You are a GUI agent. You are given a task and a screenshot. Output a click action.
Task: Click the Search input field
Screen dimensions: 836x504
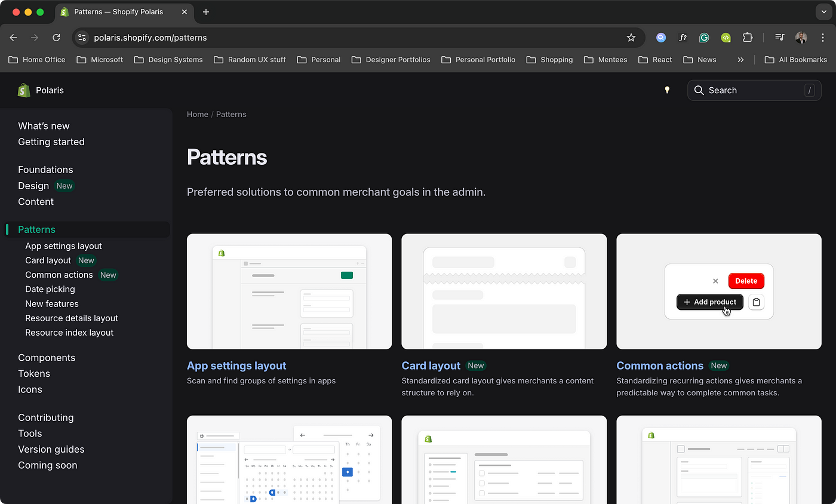[754, 90]
